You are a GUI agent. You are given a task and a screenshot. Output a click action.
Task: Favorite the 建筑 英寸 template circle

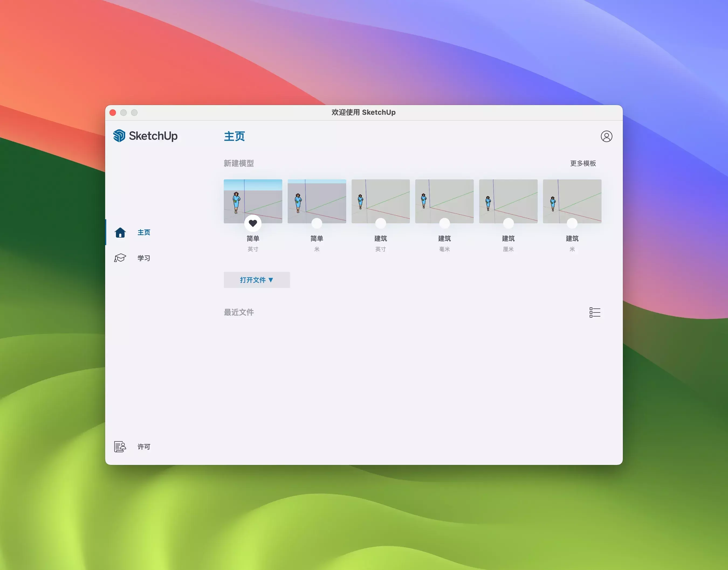click(380, 223)
